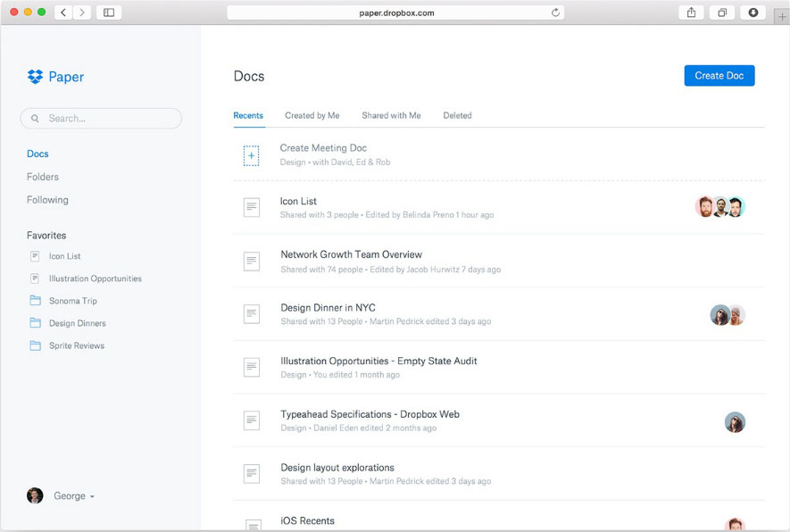This screenshot has width=790, height=532.
Task: Click 'Shared with 74 people' subtitle text
Action: click(322, 270)
